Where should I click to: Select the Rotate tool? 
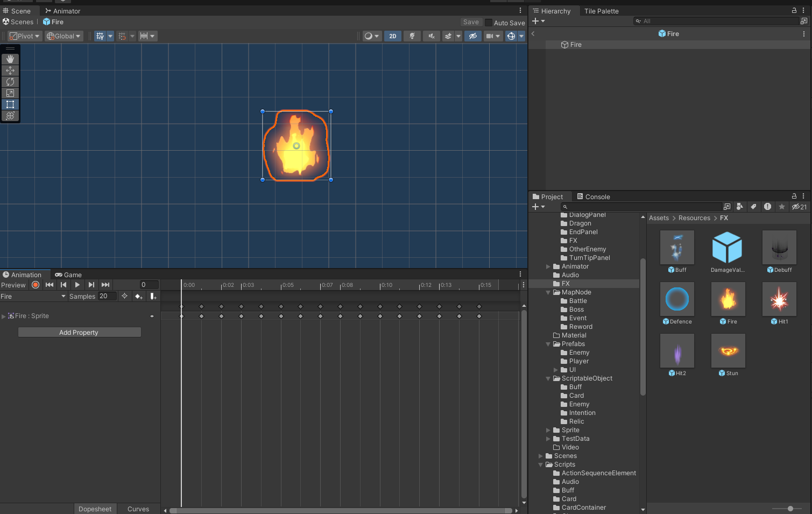[10, 82]
